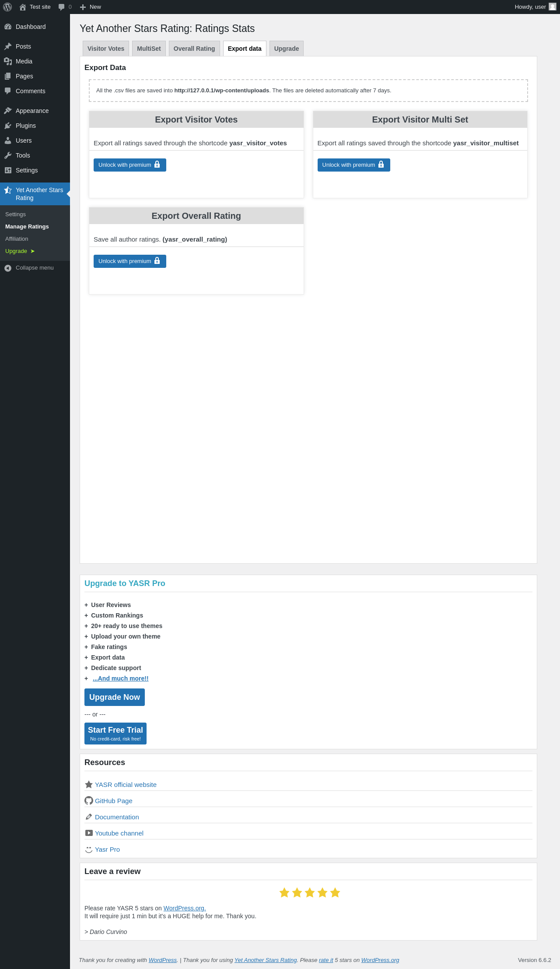Open the user avatar in top bar
The image size is (560, 969).
coord(553,7)
